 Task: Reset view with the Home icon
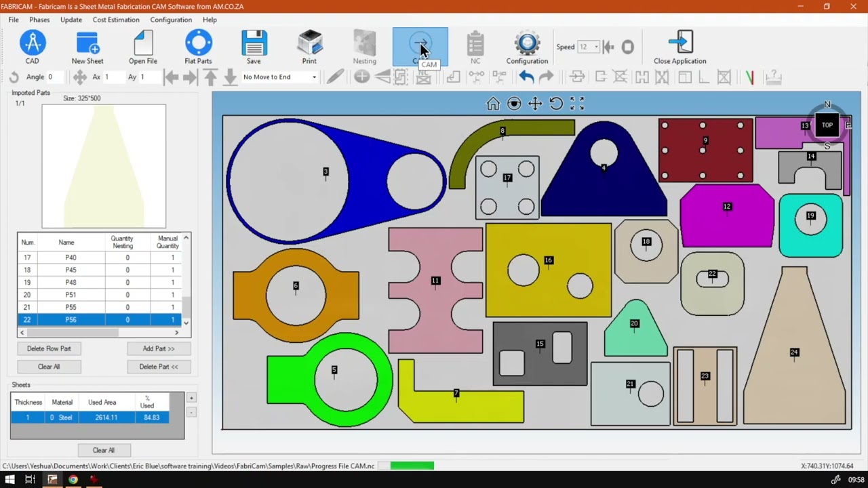click(x=493, y=104)
